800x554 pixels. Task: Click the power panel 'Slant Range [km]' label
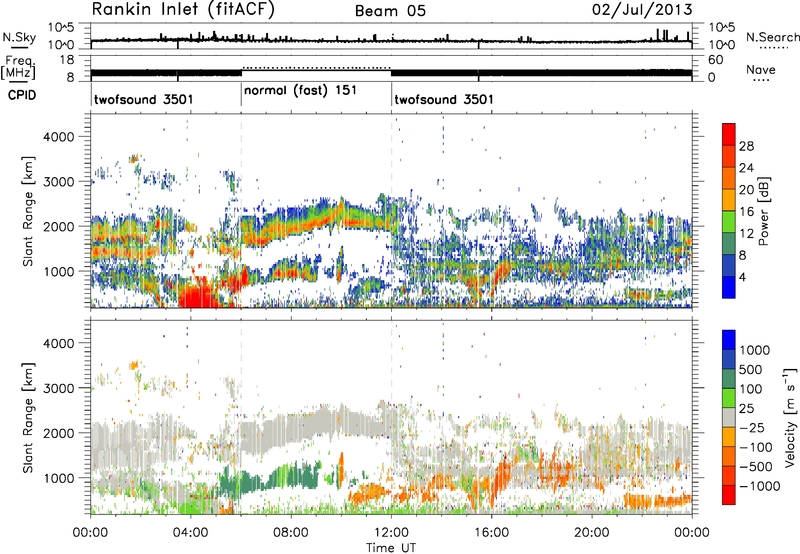28,211
